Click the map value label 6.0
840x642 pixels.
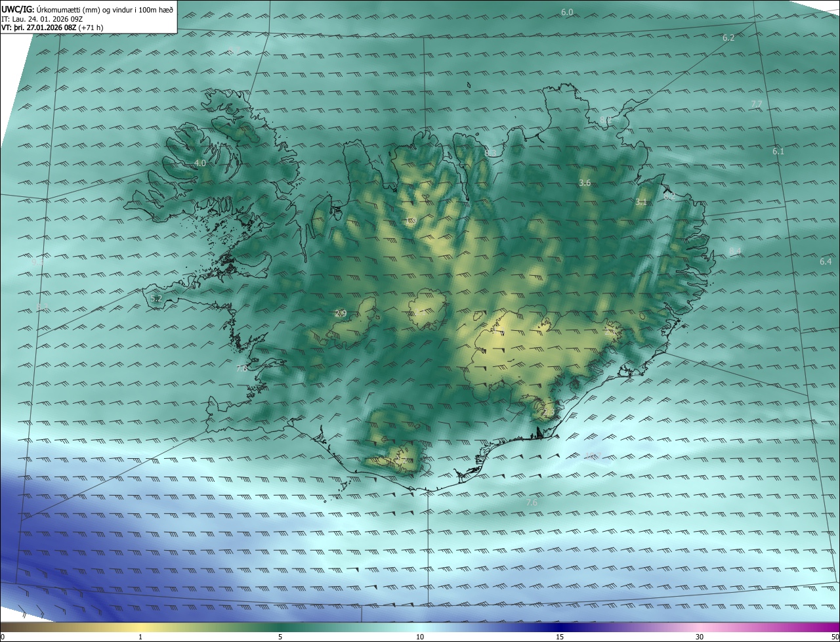pyautogui.click(x=567, y=12)
